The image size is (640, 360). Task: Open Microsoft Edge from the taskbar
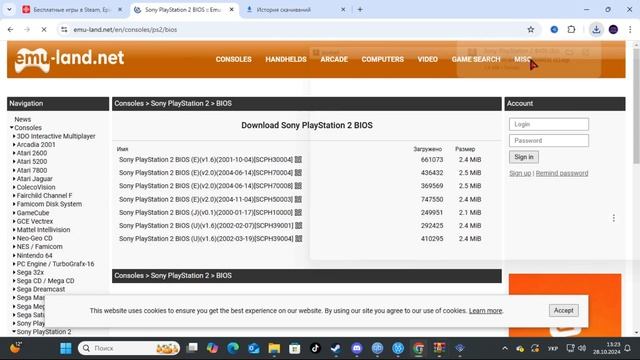coord(233,348)
